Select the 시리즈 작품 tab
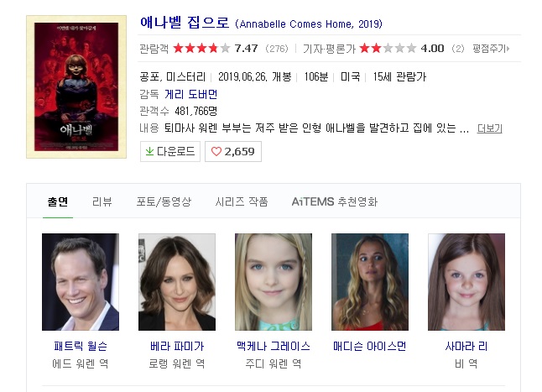542x392 pixels. pos(242,201)
